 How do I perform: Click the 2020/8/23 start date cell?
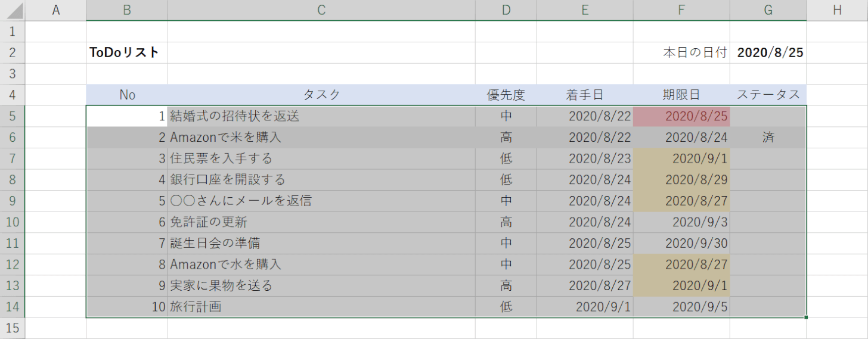coord(585,158)
